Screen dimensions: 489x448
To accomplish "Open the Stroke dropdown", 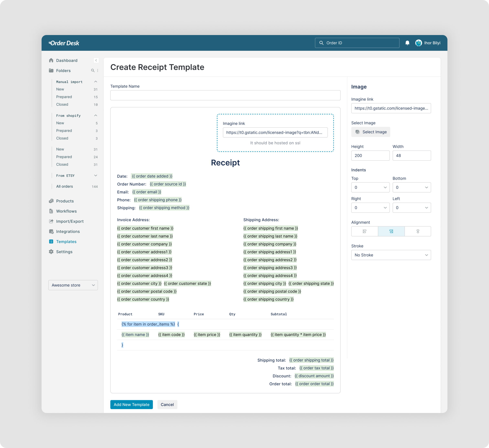I will pos(391,255).
